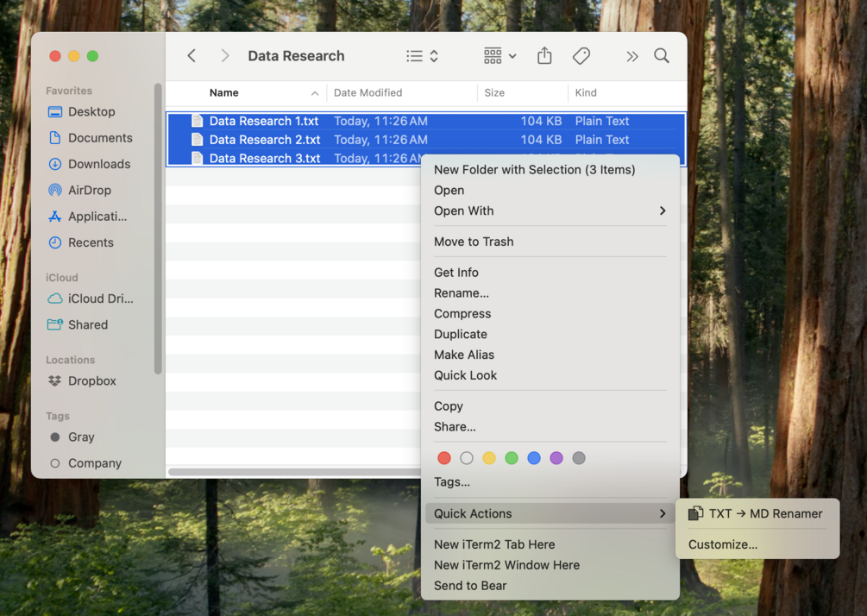867x616 pixels.
Task: Open Recents from the sidebar
Action: click(91, 242)
